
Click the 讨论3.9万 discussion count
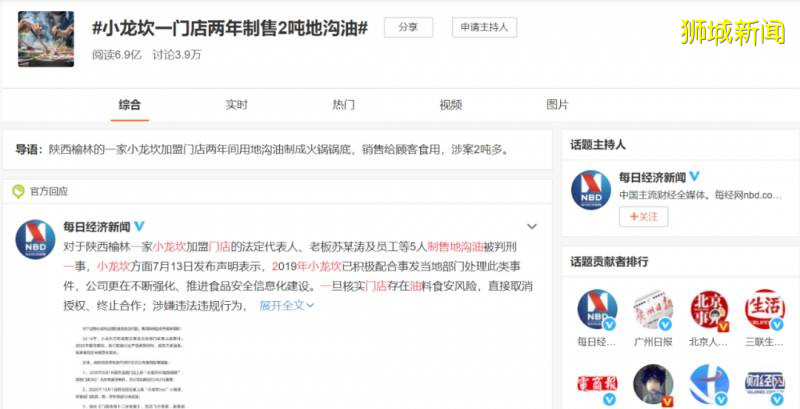pos(177,55)
